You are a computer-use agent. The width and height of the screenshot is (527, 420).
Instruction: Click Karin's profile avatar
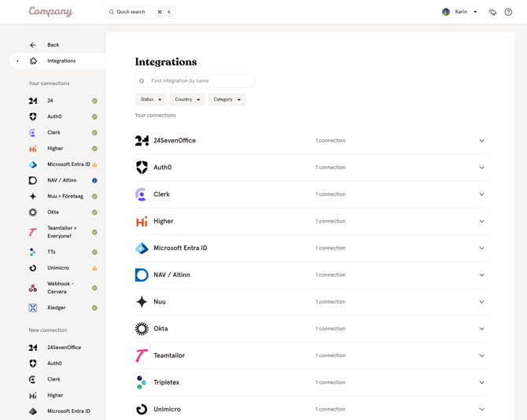coord(446,12)
